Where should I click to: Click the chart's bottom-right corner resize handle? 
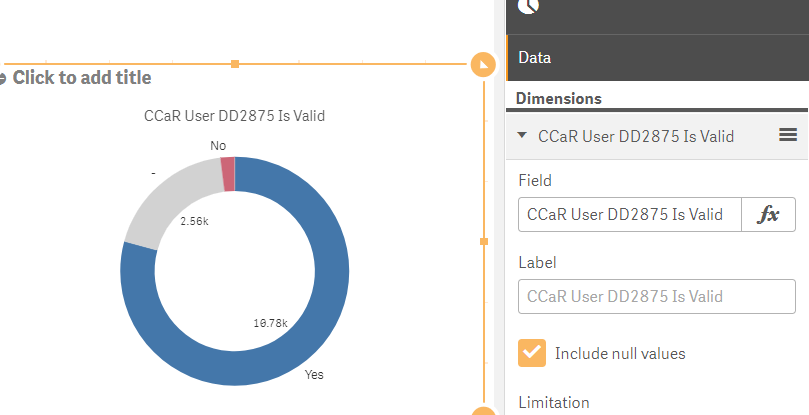coord(483,412)
